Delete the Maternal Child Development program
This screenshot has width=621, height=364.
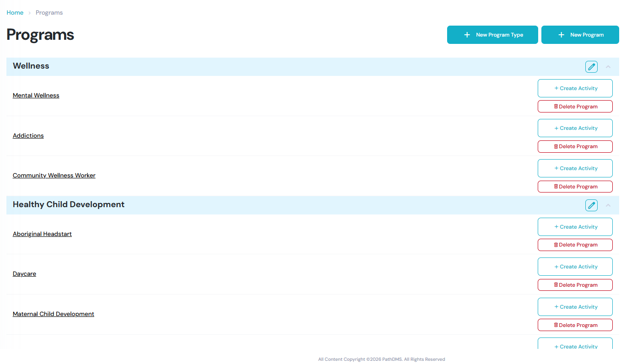(x=575, y=325)
